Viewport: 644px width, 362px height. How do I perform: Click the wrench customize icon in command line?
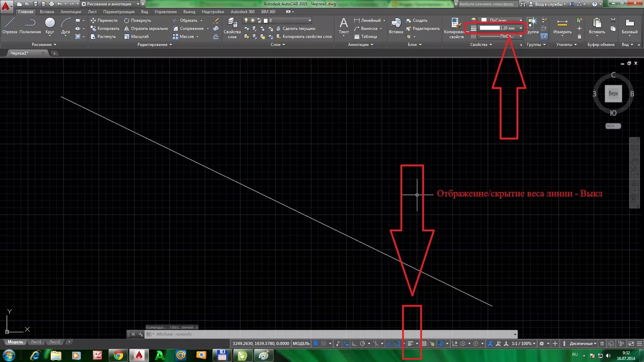click(140, 334)
